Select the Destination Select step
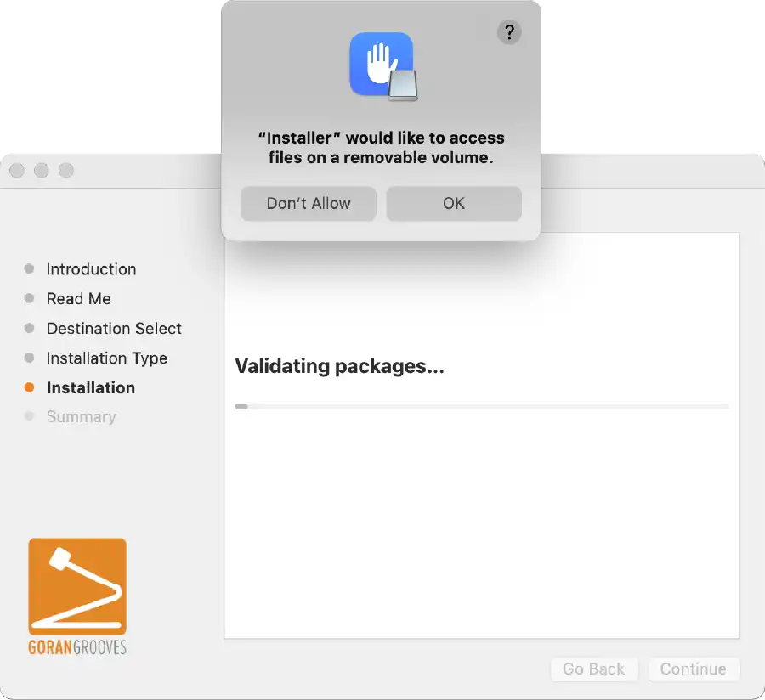This screenshot has width=765, height=700. click(x=114, y=329)
